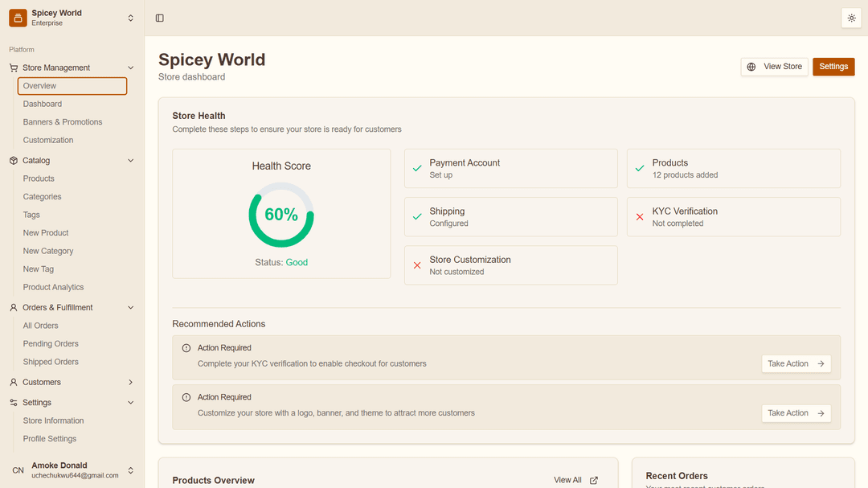Click the orange Settings button
This screenshot has height=488, width=868.
[x=833, y=67]
